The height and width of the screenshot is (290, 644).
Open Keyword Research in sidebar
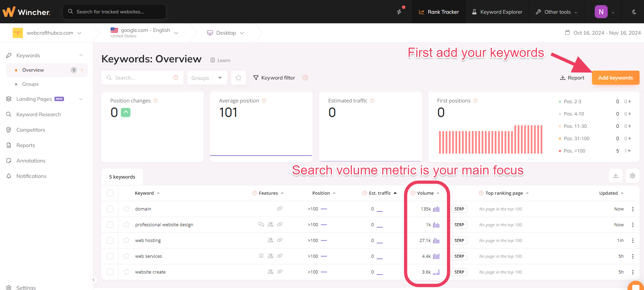click(38, 114)
